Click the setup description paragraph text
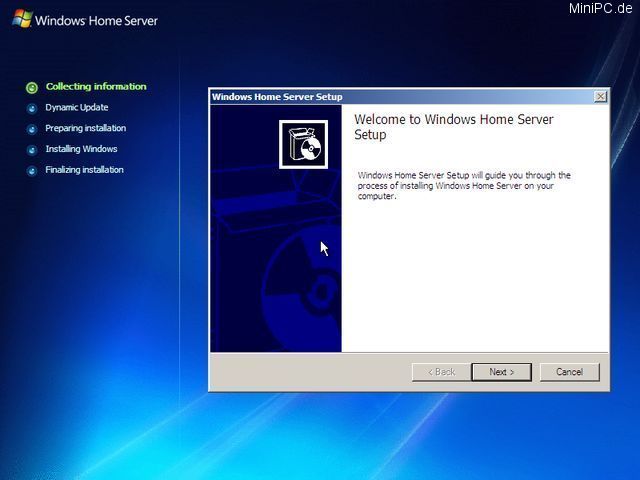The width and height of the screenshot is (640, 480). [464, 185]
